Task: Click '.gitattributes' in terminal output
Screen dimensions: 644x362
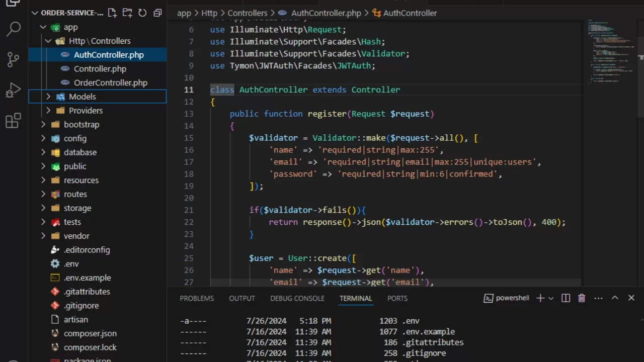Action: 433,342
